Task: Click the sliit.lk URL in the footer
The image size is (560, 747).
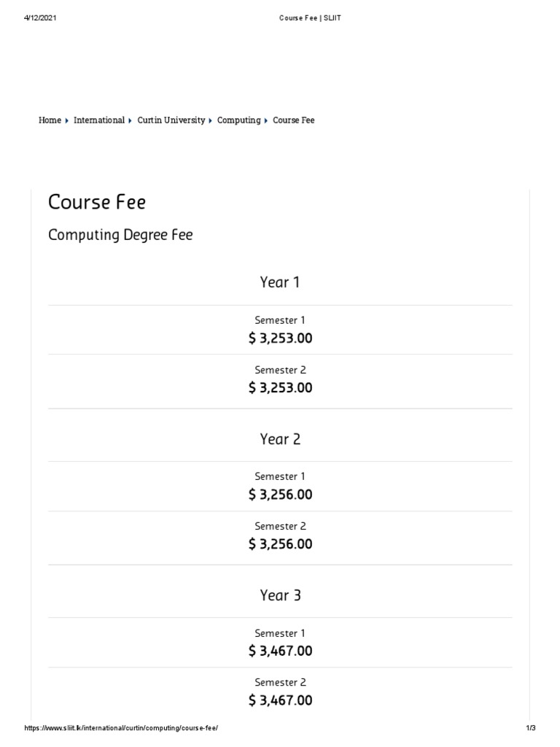Action: tap(121, 729)
